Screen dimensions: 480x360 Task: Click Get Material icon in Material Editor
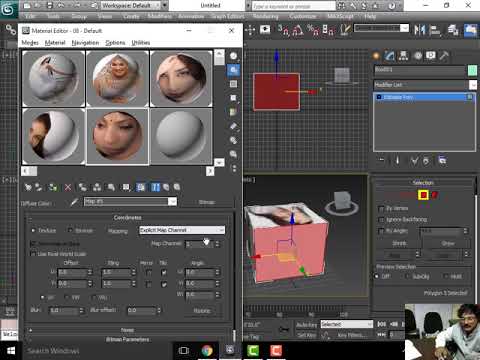pyautogui.click(x=28, y=187)
